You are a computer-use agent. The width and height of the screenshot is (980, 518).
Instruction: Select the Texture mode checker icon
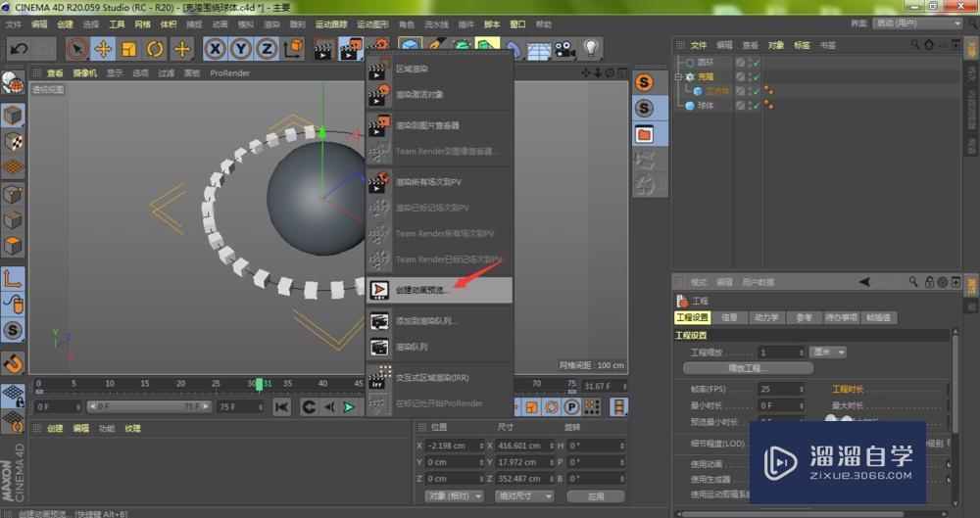(13, 141)
